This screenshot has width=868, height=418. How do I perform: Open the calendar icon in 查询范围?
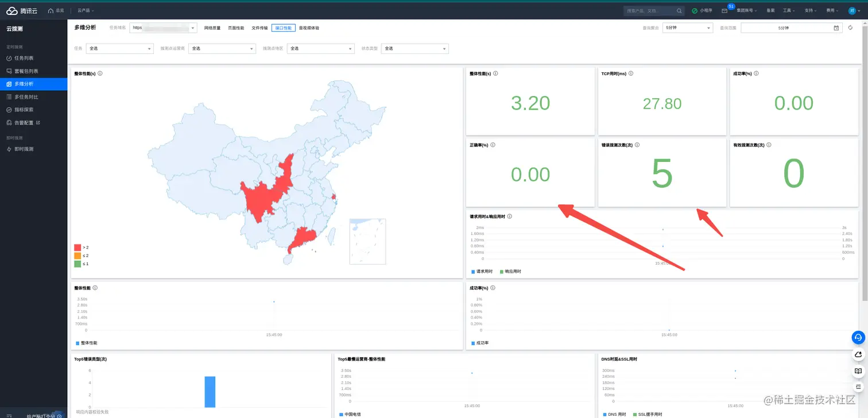(x=836, y=28)
